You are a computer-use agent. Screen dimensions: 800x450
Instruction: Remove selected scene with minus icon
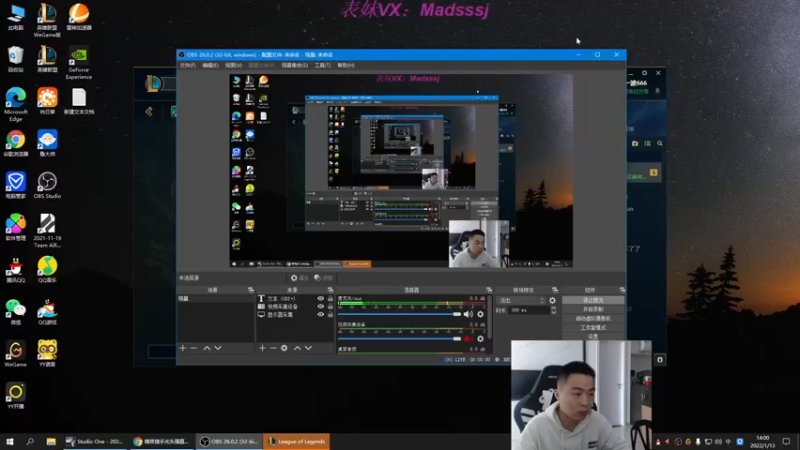click(194, 348)
